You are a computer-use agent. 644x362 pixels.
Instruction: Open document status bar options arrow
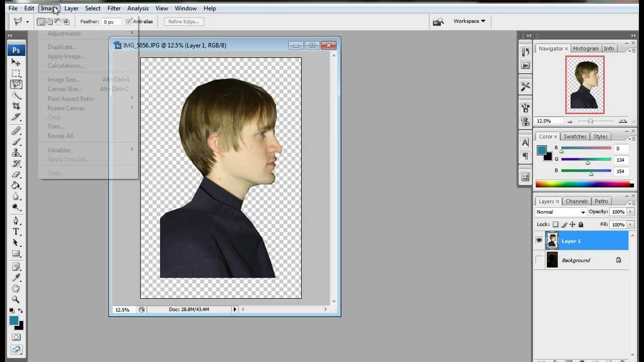point(234,309)
